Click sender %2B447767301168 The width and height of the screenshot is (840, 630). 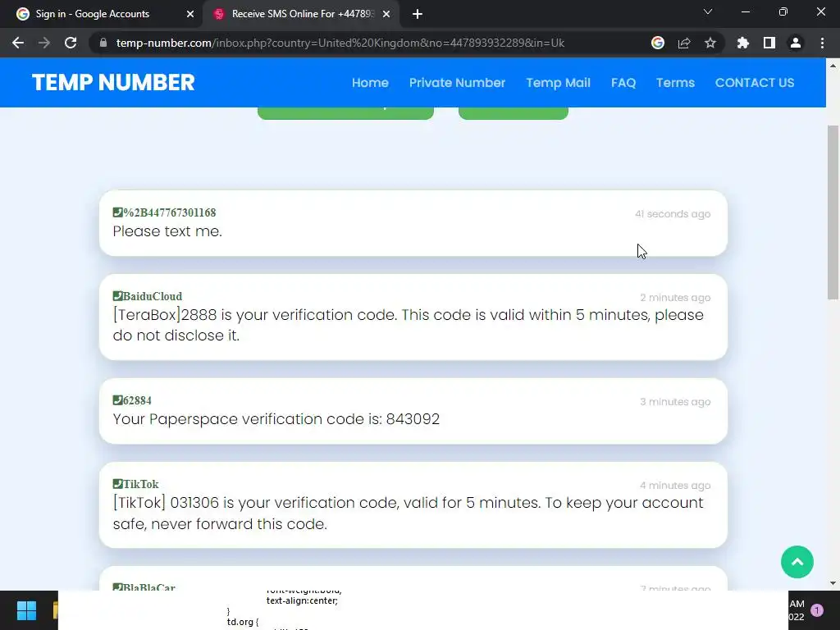[x=169, y=212]
